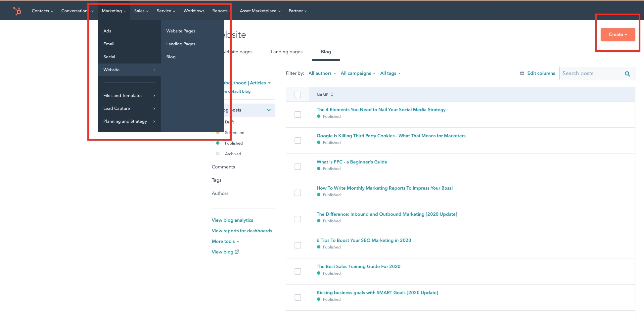Select Website item in Marketing menu
Screen dimensions: 644x315
tap(129, 70)
